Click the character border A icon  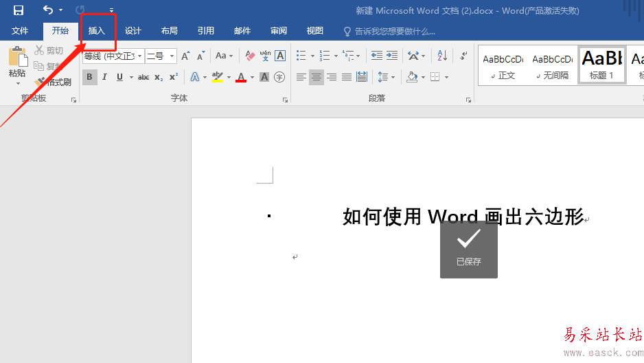point(280,56)
